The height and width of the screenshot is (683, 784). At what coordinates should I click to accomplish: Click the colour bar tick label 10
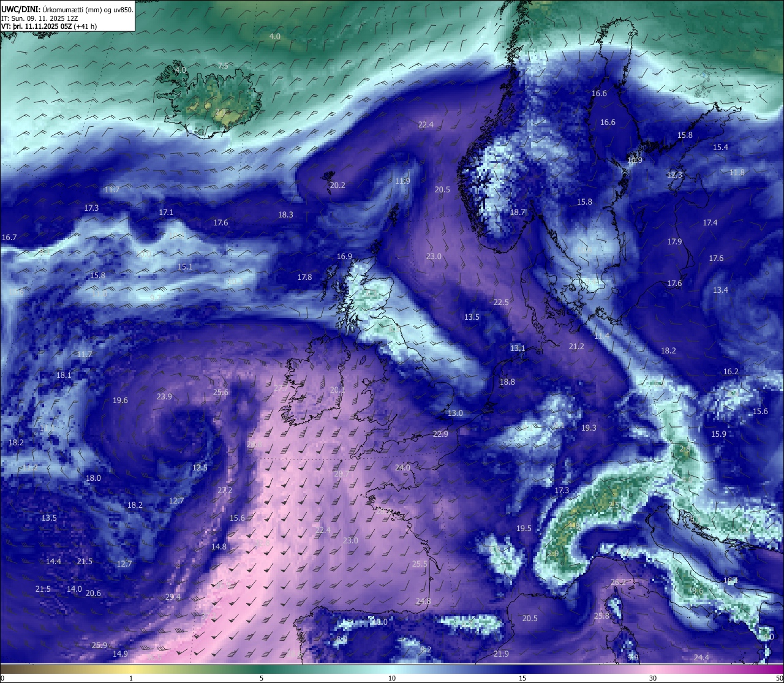(x=392, y=678)
